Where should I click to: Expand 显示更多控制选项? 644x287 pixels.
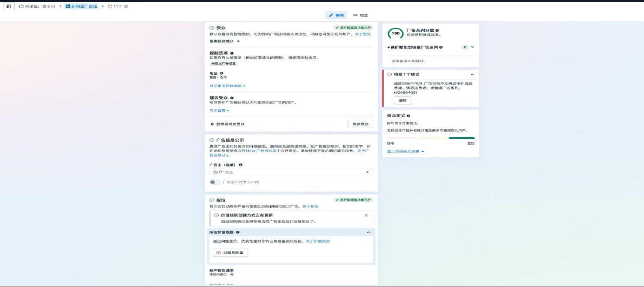tap(227, 86)
